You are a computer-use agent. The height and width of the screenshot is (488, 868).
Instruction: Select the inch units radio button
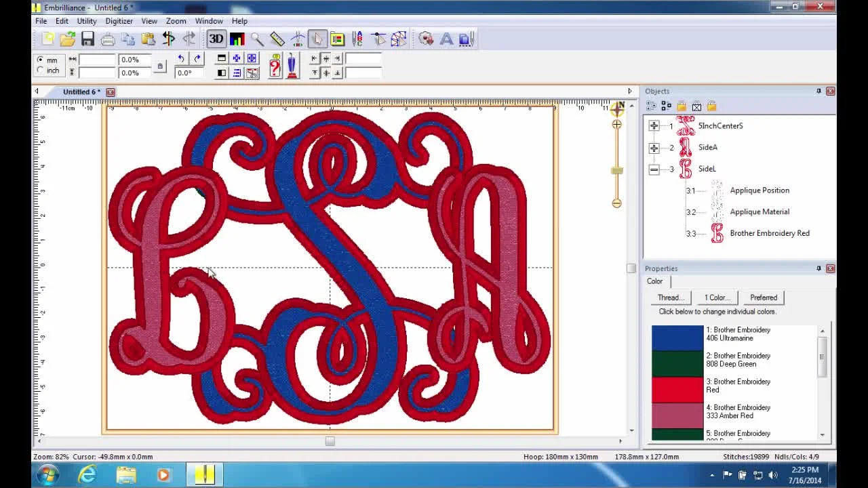point(41,70)
